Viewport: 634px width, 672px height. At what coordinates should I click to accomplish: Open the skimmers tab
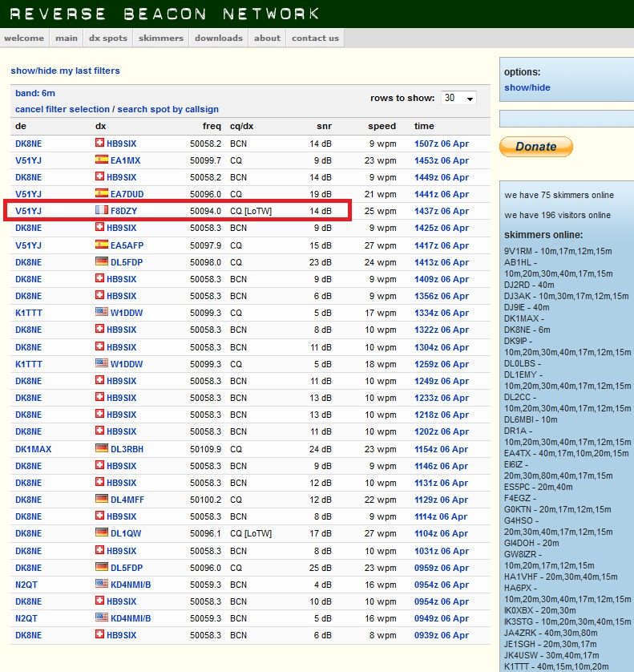161,38
